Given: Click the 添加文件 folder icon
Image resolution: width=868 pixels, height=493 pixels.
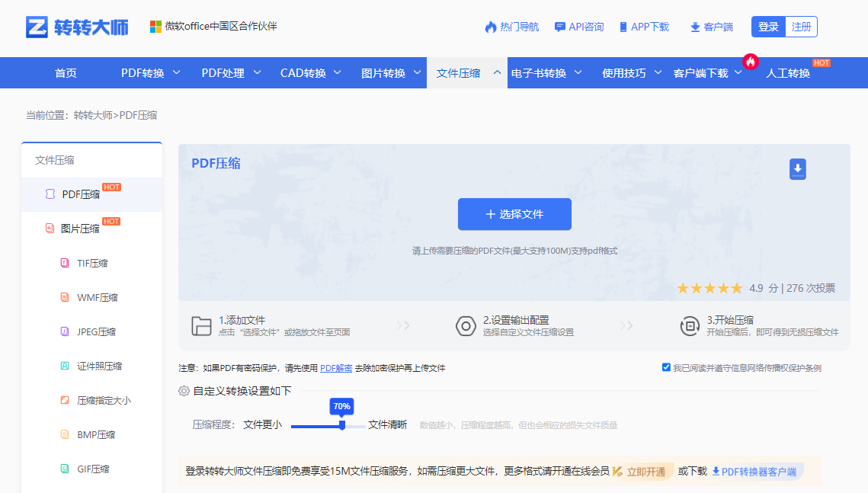Looking at the screenshot, I should (202, 325).
